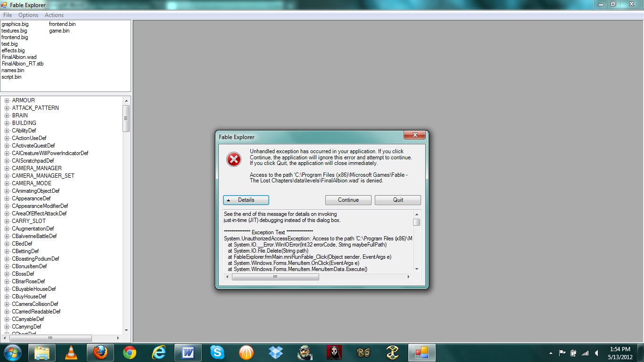Open Google Chrome in the taskbar

[130, 353]
